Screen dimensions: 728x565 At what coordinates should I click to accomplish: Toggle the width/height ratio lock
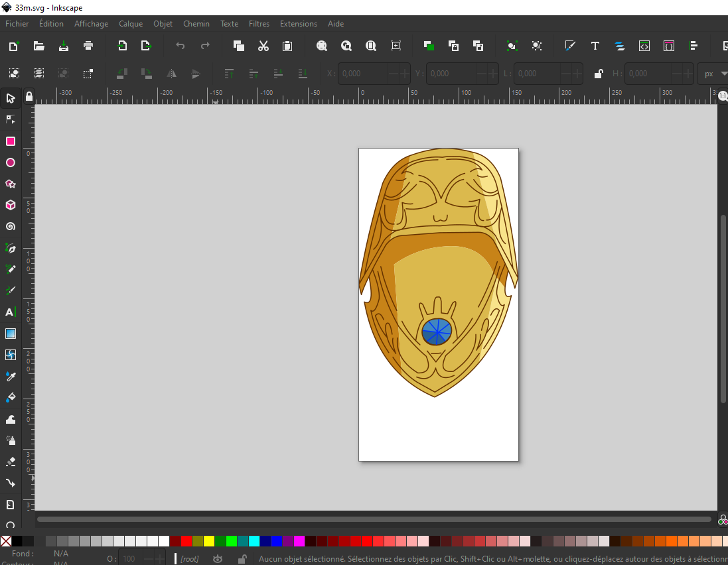tap(598, 74)
